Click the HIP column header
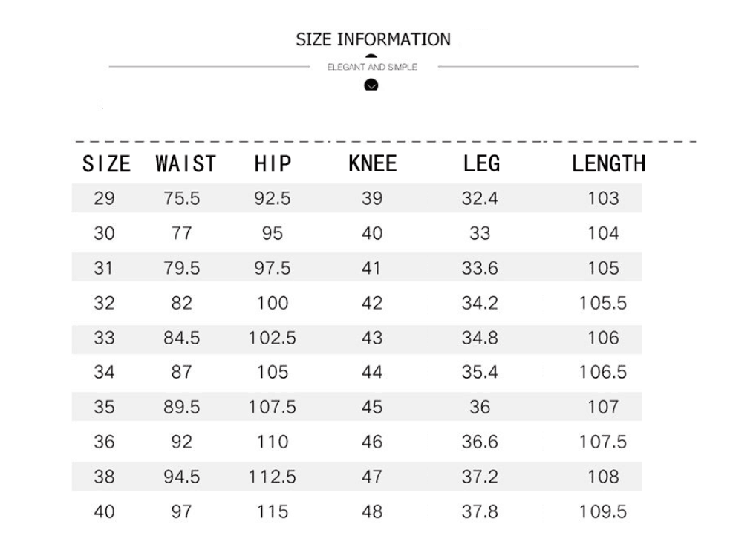The height and width of the screenshot is (556, 756). tap(273, 164)
